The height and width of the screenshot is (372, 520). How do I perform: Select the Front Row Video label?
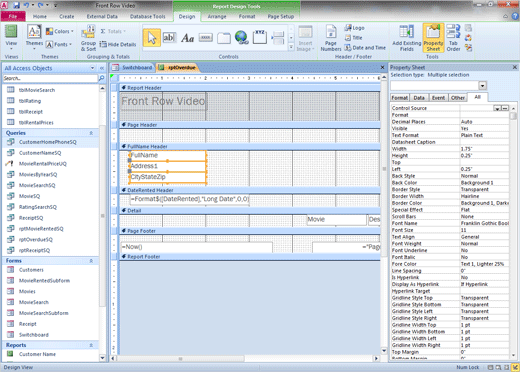tap(163, 101)
